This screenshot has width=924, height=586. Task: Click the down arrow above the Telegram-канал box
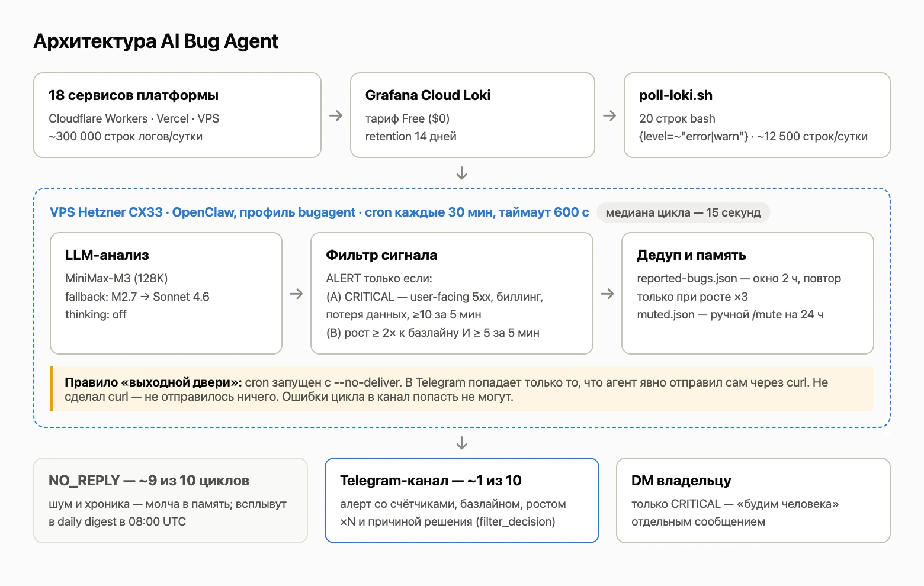pyautogui.click(x=462, y=443)
